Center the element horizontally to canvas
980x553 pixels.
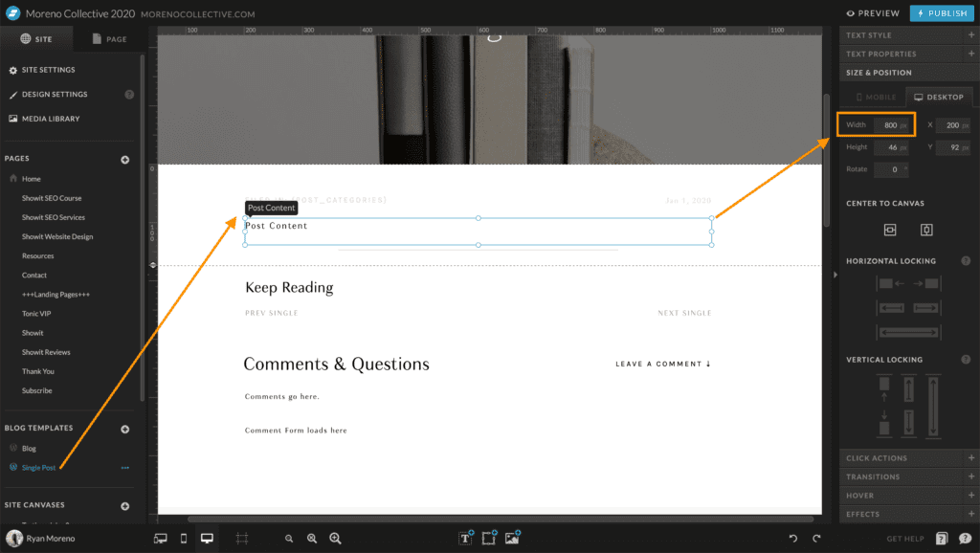tap(890, 230)
